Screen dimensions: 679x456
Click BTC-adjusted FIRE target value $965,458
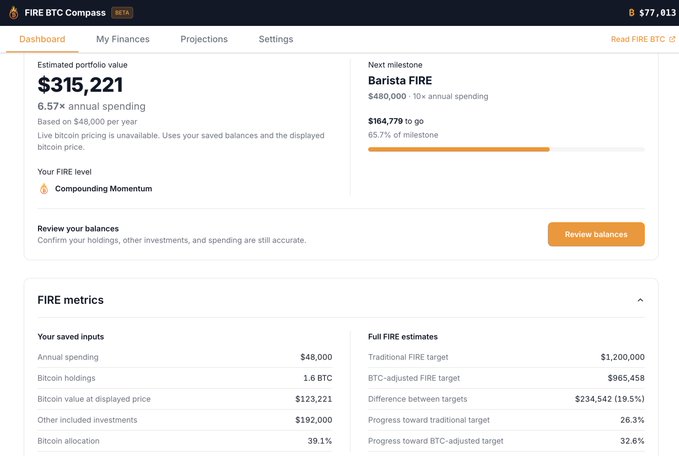[626, 378]
